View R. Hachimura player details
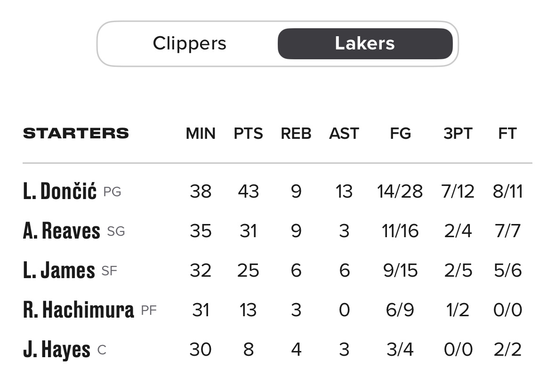Screen dimensions: 555x392 coord(79,310)
